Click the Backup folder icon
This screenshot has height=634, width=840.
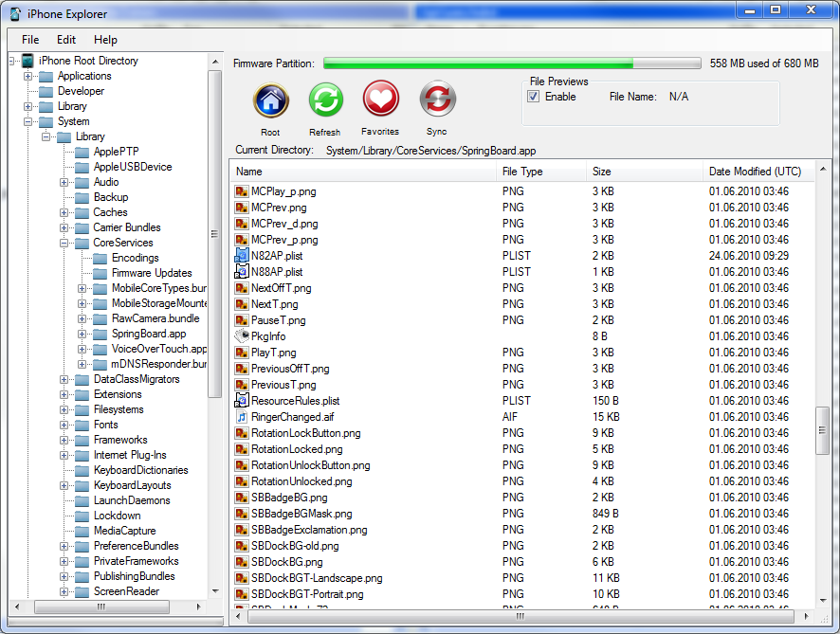82,197
